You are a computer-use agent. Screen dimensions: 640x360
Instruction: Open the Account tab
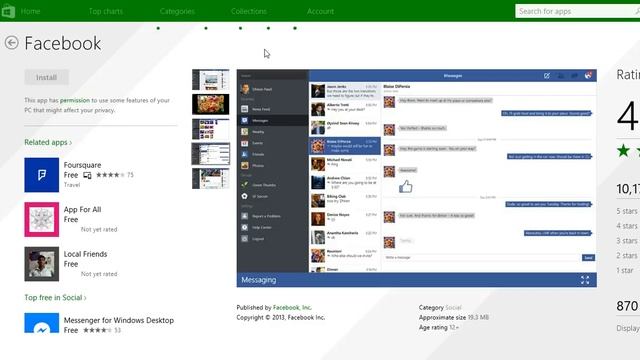click(x=320, y=11)
